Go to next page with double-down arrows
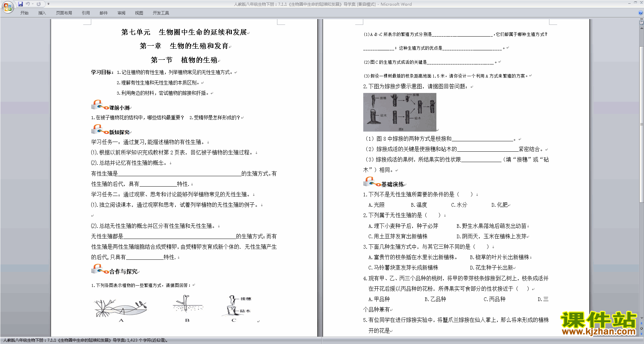This screenshot has width=644, height=344. (x=641, y=333)
